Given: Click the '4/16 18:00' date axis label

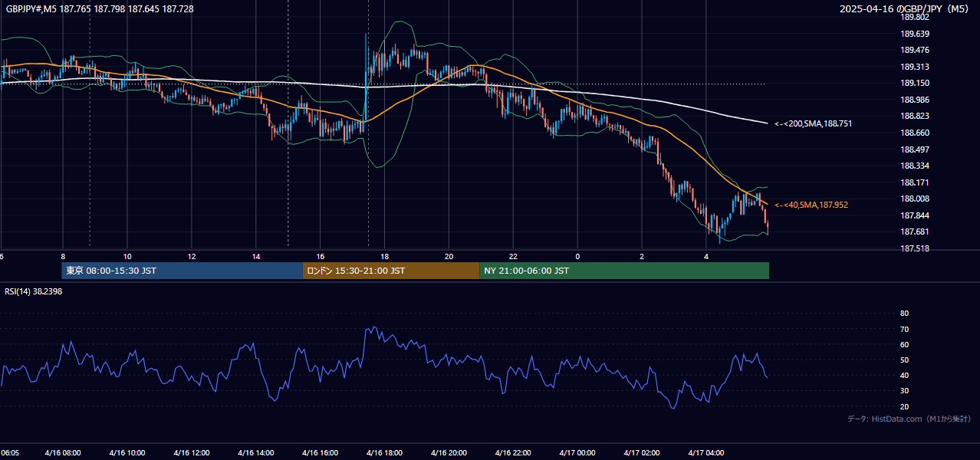Looking at the screenshot, I should coord(385,452).
